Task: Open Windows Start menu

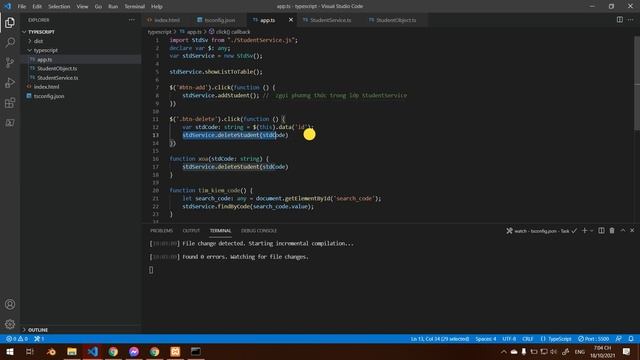Action: pos(10,351)
